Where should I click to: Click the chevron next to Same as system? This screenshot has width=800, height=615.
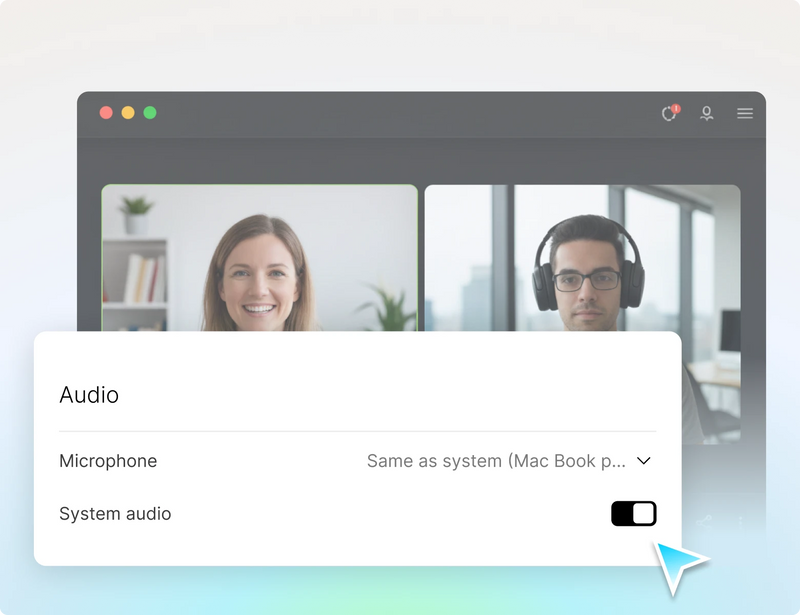point(644,461)
